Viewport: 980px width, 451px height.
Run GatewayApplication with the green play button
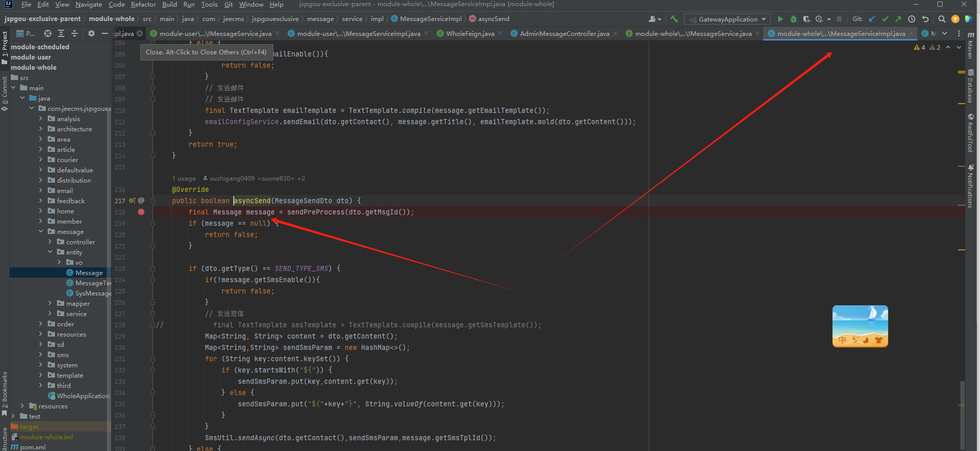(x=780, y=19)
